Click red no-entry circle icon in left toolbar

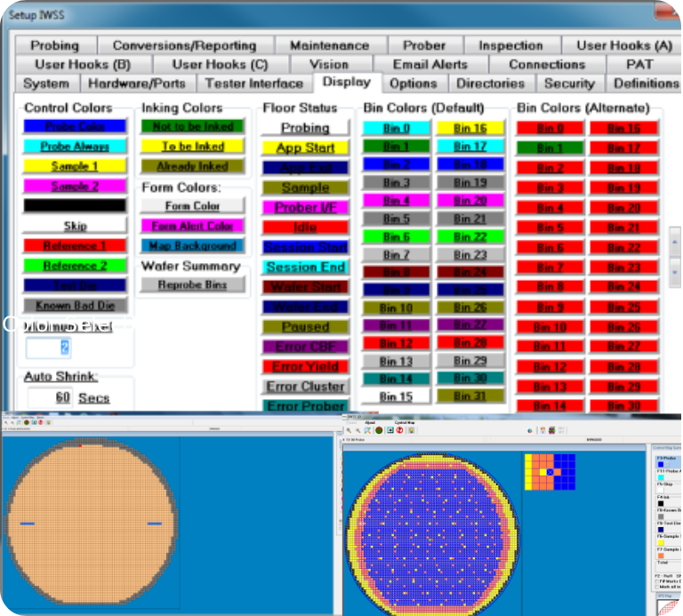(41, 422)
